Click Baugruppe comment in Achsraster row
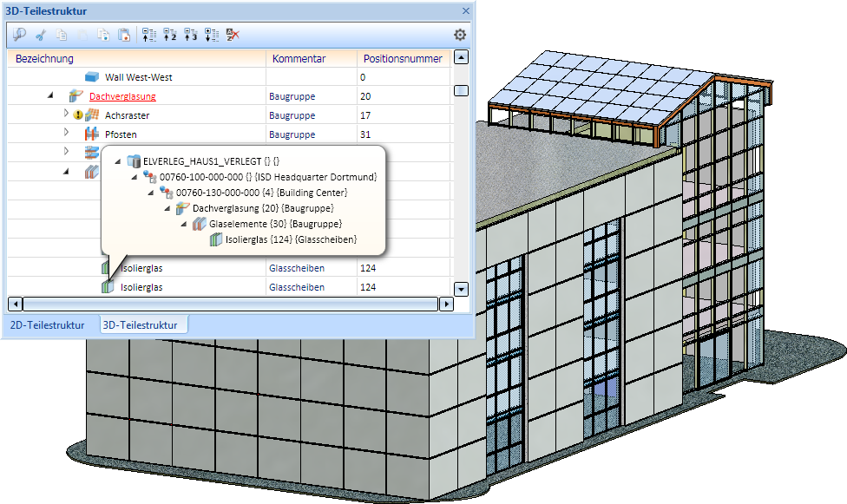This screenshot has height=504, width=847. 292,115
